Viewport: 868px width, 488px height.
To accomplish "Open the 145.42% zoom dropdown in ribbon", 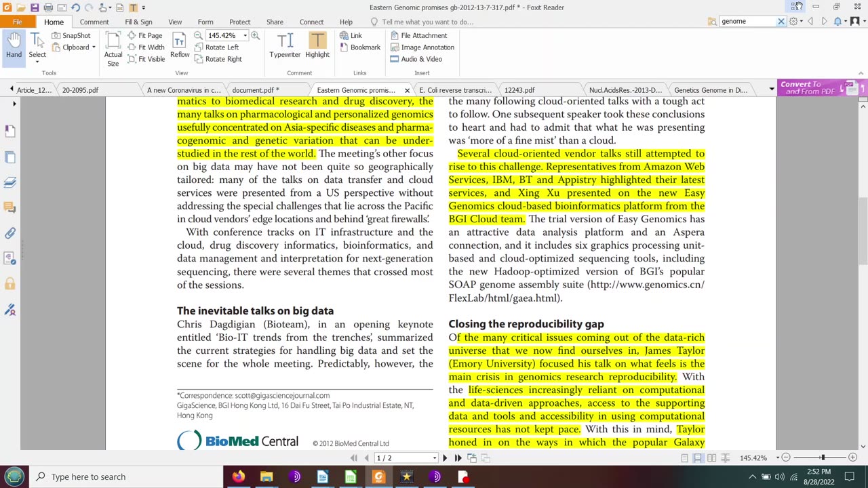I will (x=245, y=36).
